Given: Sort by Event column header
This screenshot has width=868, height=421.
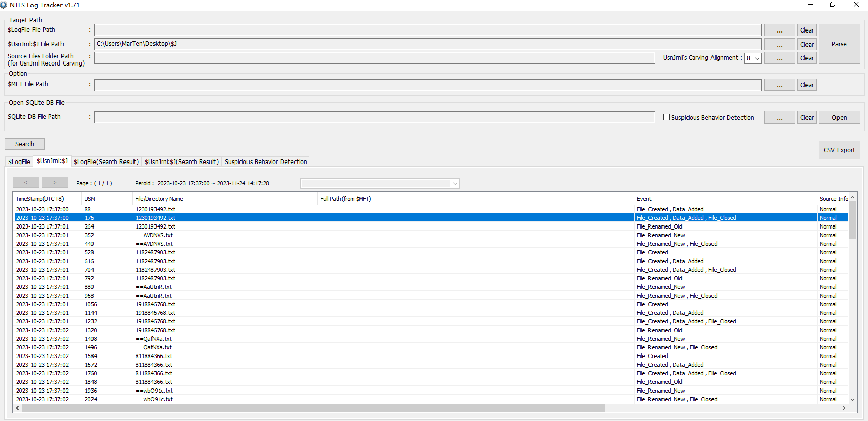Looking at the screenshot, I should pyautogui.click(x=725, y=199).
